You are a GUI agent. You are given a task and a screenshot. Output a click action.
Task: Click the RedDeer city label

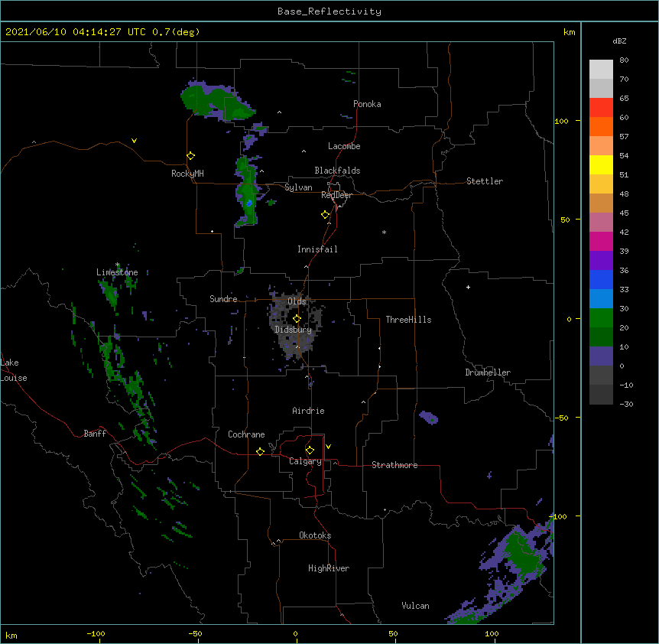pyautogui.click(x=336, y=195)
